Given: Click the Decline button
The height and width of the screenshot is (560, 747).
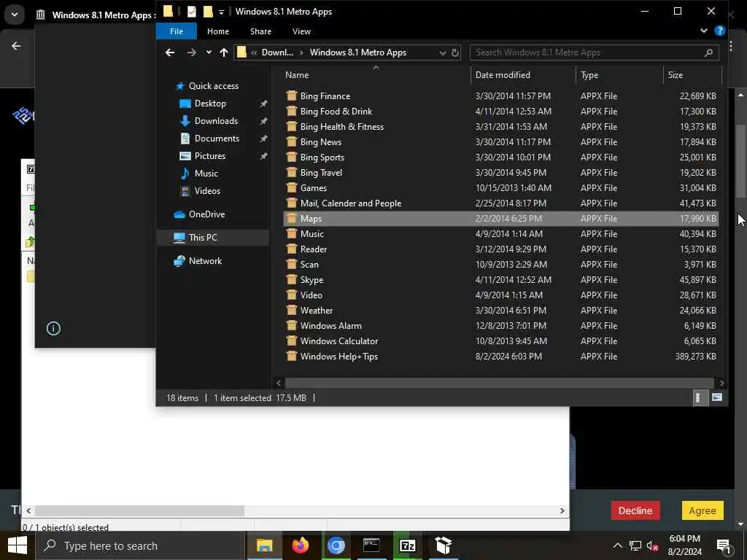Looking at the screenshot, I should (x=635, y=510).
